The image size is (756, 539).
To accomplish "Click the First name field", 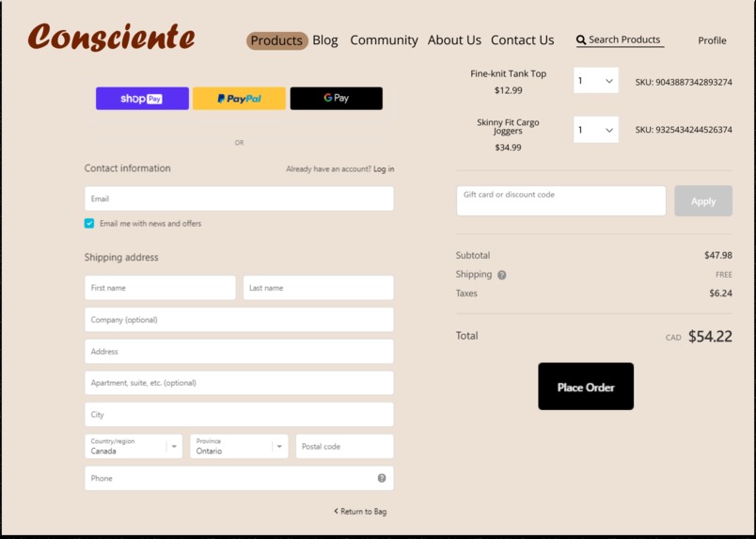I will coord(160,288).
